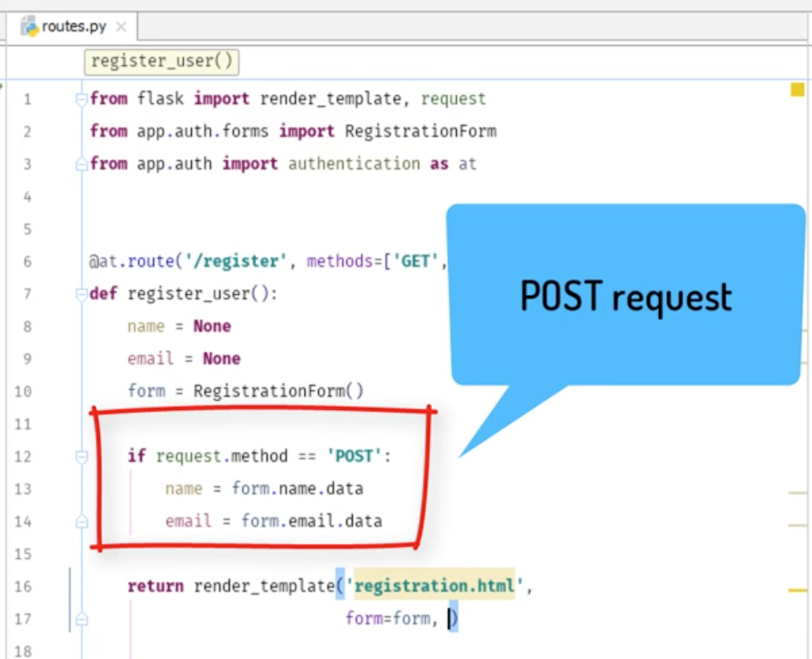The height and width of the screenshot is (659, 812).
Task: Click the 'GET' string in methods list
Action: click(x=416, y=261)
